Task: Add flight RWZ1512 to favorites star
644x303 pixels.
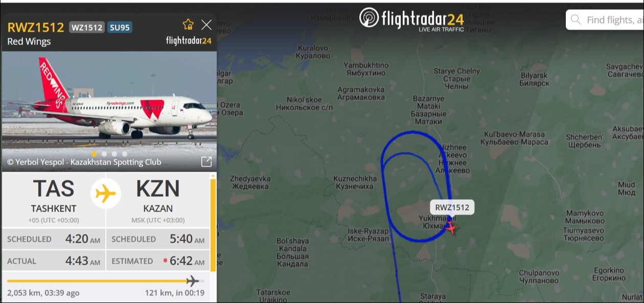Action: coord(188,25)
